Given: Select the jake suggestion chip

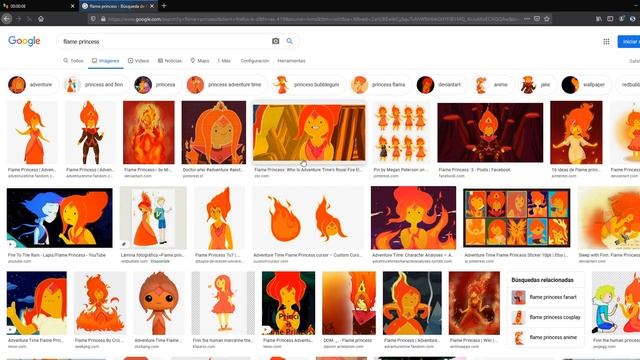Looking at the screenshot, I should 537,85.
